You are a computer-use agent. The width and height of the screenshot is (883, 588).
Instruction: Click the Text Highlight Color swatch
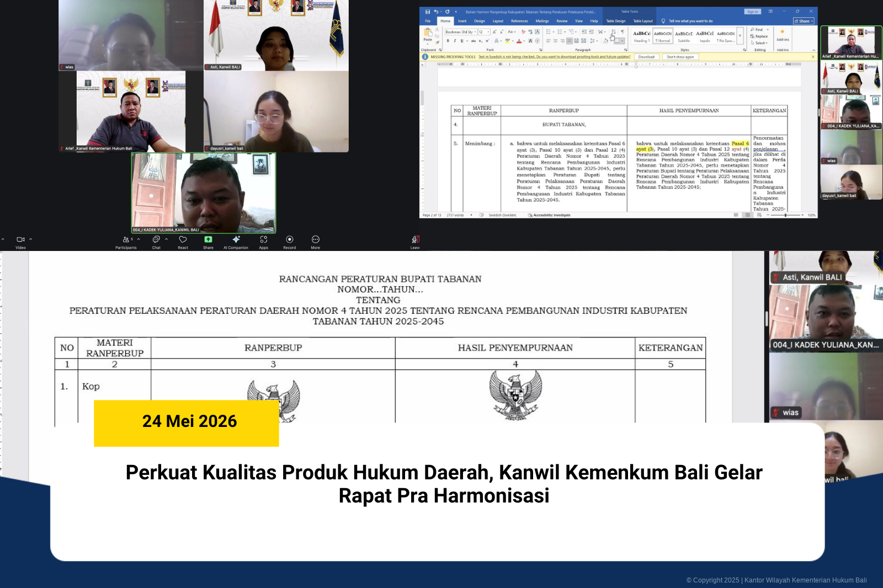coord(508,41)
